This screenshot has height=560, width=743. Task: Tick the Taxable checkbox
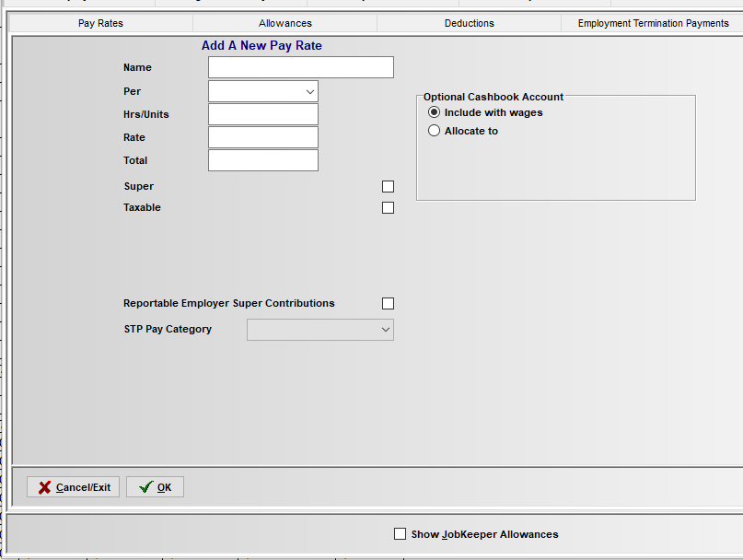tap(388, 208)
